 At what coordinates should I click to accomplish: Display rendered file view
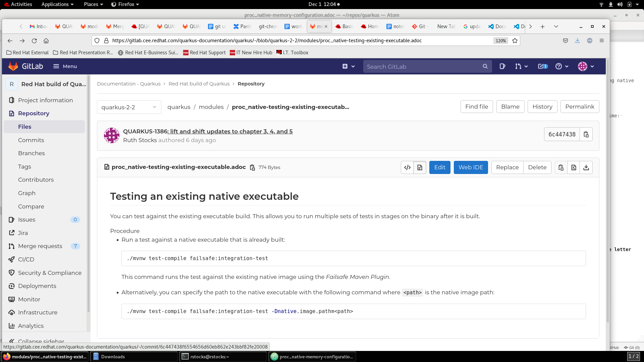[420, 168]
